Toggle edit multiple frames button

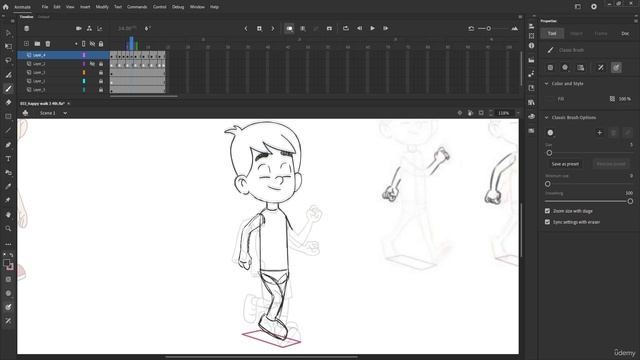tap(303, 28)
